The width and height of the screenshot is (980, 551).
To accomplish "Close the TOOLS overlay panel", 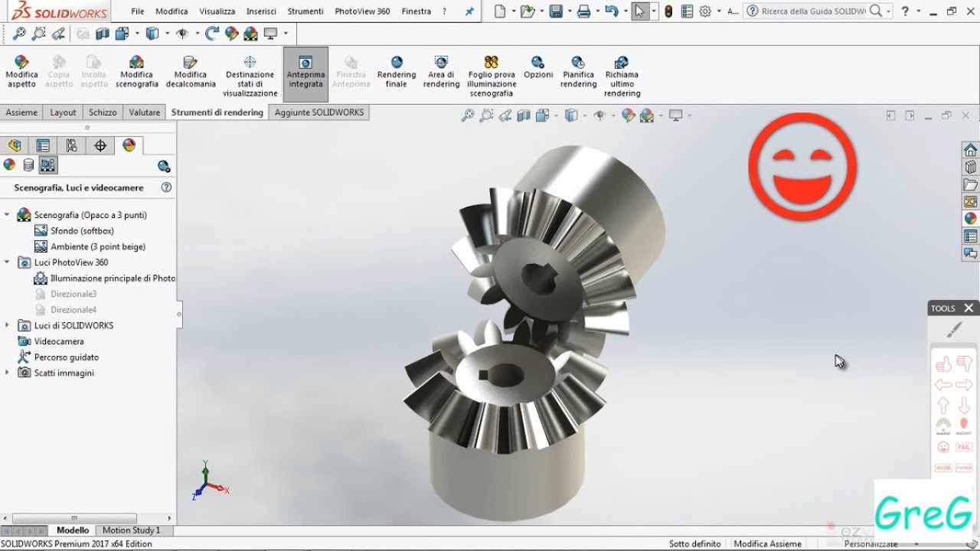I will point(969,308).
